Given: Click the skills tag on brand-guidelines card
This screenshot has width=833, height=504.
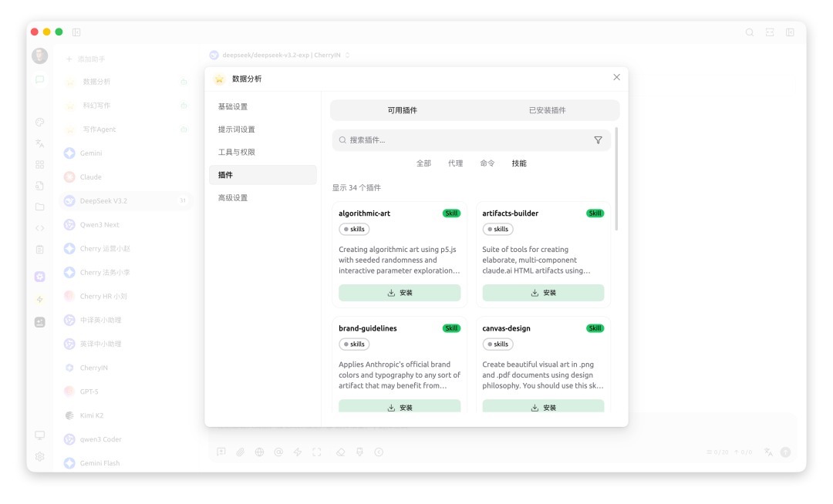Looking at the screenshot, I should [354, 344].
